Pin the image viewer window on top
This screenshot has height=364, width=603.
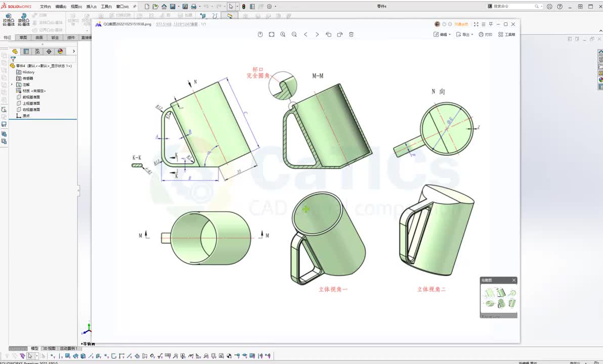pos(491,24)
